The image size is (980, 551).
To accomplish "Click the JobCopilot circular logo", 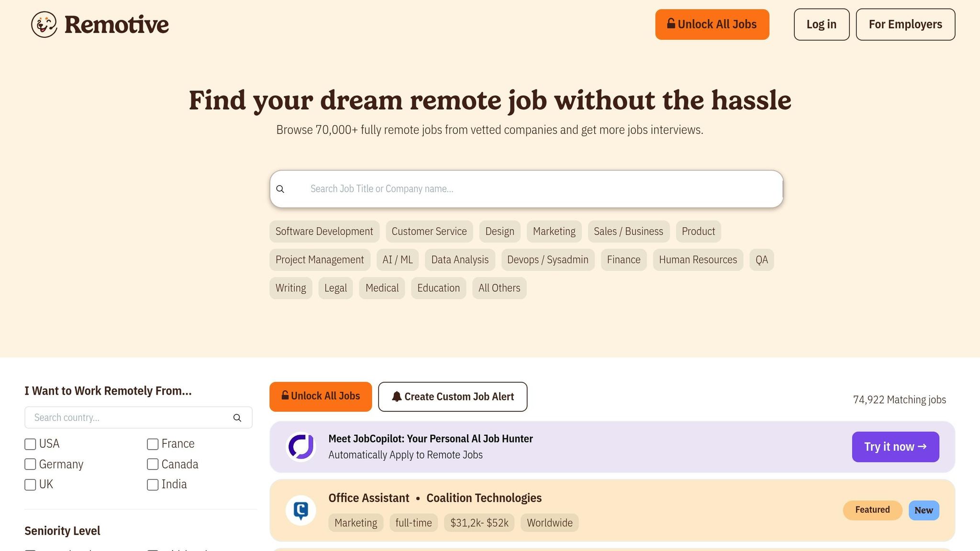I will coord(301,446).
